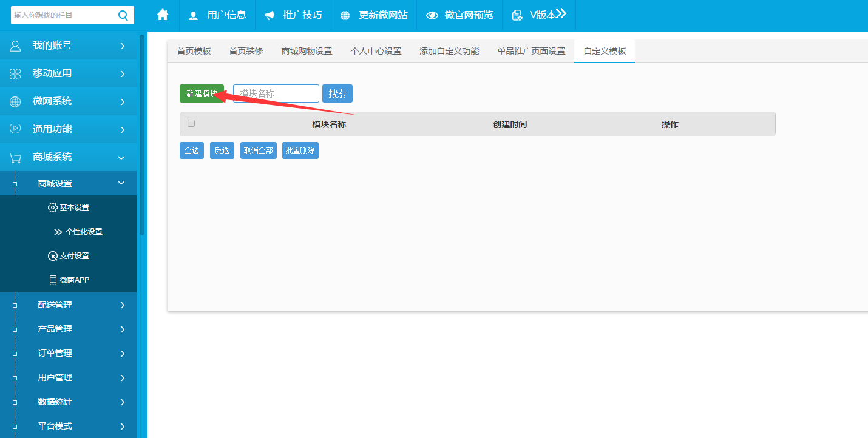Toggle the select-all checkbox in table header

tap(191, 123)
